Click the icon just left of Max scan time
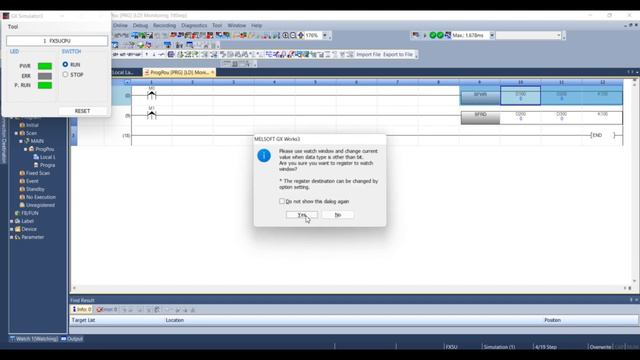 pyautogui.click(x=448, y=36)
